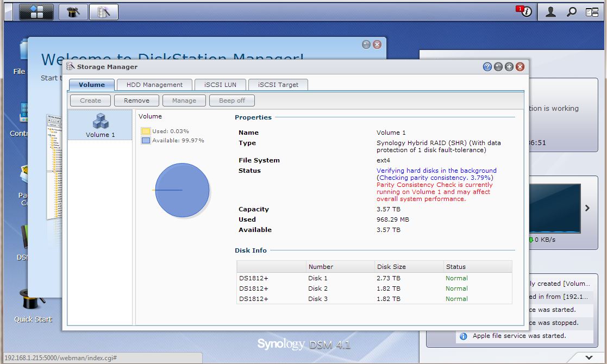The width and height of the screenshot is (607, 364).
Task: Click the blue Available legend swatch
Action: click(x=146, y=140)
